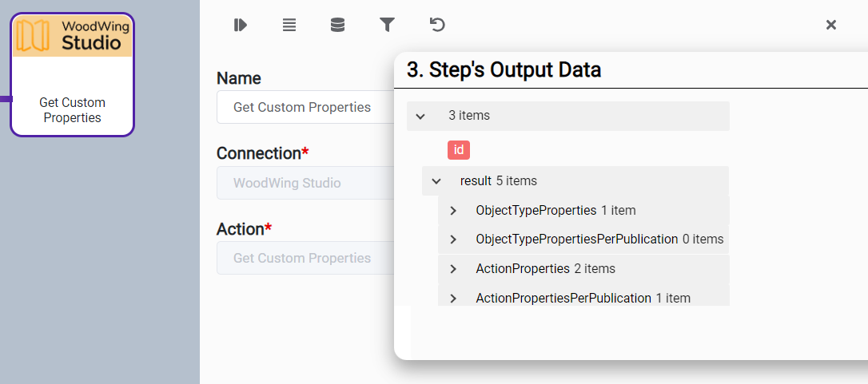Click the undo reset arrow icon
The height and width of the screenshot is (384, 868).
437,25
